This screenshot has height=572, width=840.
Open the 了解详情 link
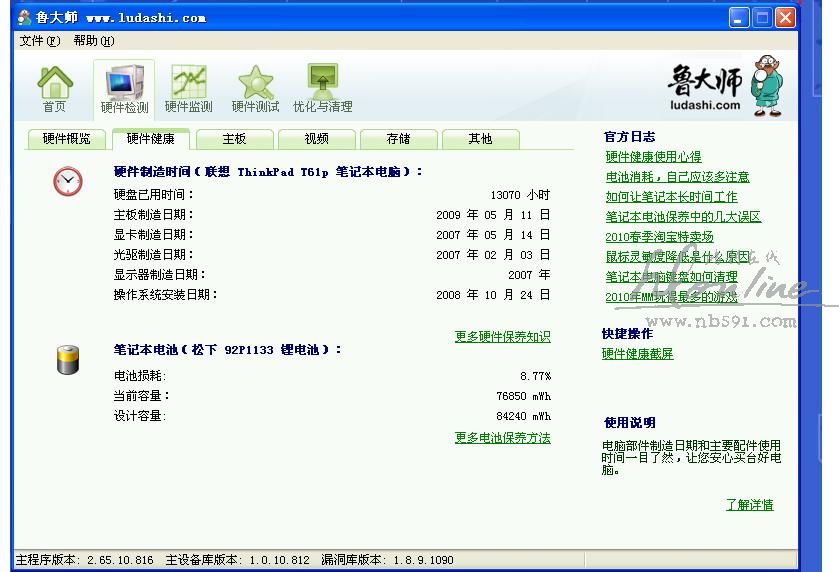click(x=749, y=505)
